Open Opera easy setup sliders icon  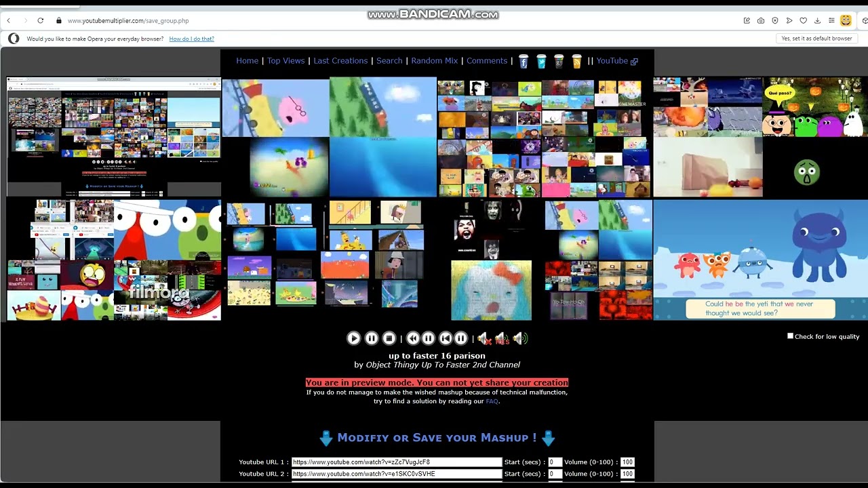(831, 20)
